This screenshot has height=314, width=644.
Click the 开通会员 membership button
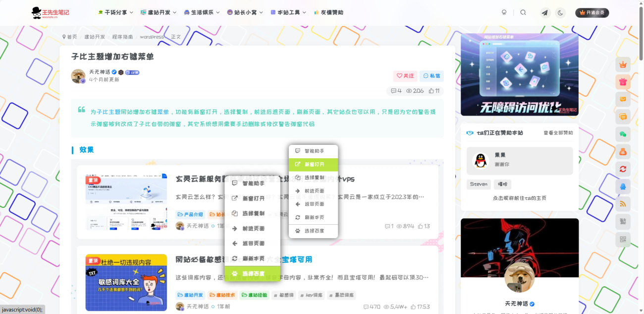click(x=593, y=12)
